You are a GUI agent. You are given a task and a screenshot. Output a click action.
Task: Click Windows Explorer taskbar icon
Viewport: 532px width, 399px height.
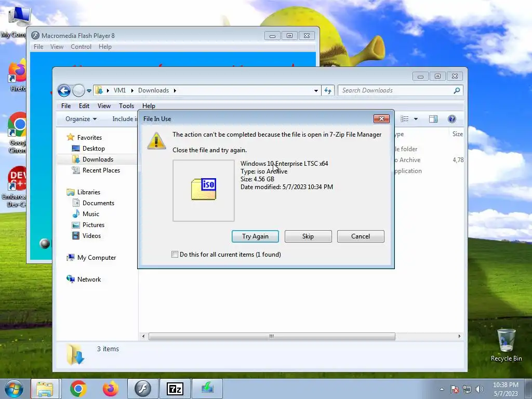pyautogui.click(x=45, y=389)
